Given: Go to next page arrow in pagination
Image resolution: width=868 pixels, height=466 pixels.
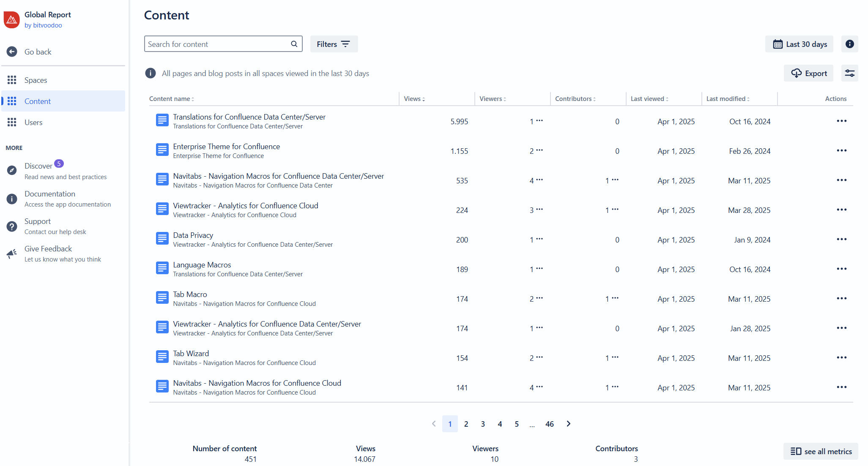Looking at the screenshot, I should pos(568,424).
